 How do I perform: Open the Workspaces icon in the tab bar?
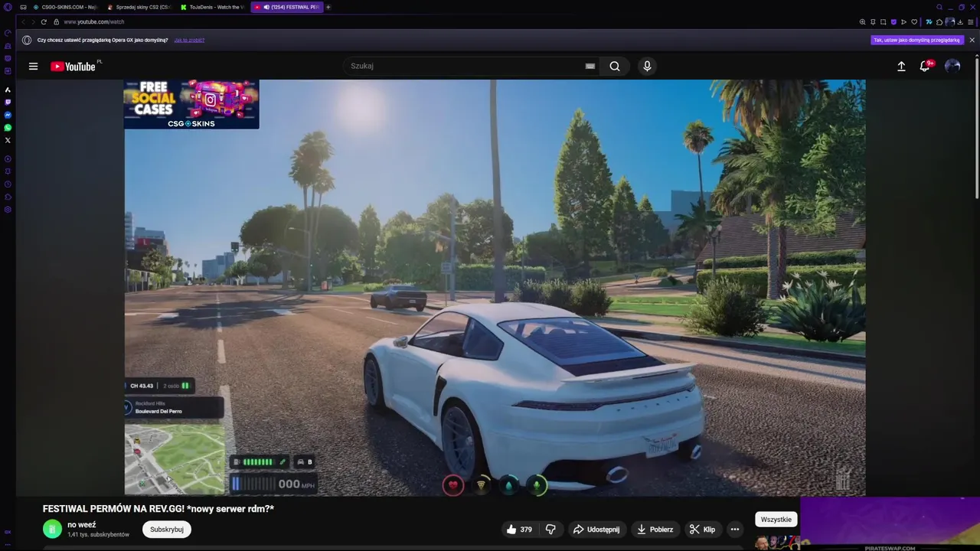pos(23,7)
